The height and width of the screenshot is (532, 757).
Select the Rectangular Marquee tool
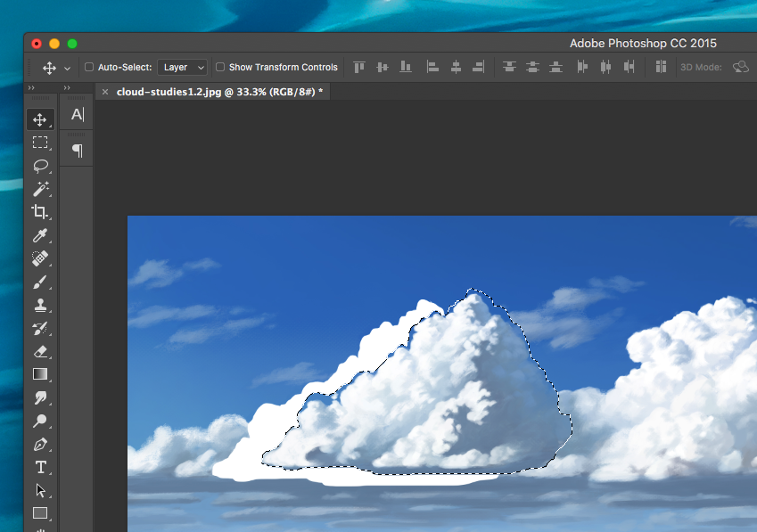(x=40, y=143)
